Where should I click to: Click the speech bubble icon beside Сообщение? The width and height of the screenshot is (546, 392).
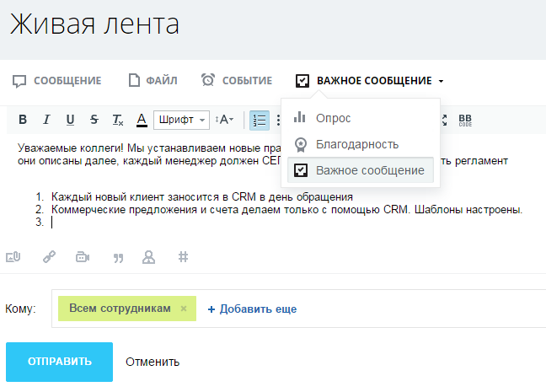click(x=19, y=82)
